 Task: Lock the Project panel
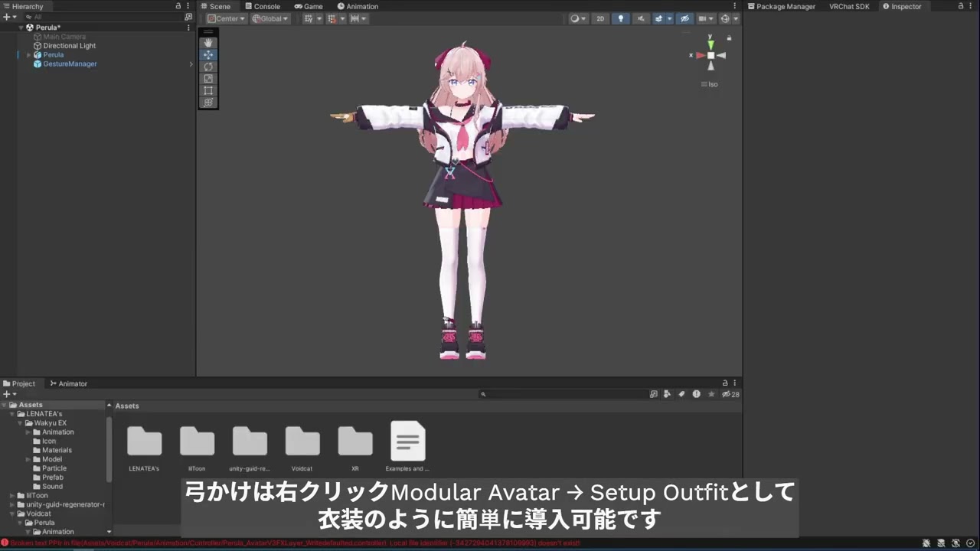[725, 383]
